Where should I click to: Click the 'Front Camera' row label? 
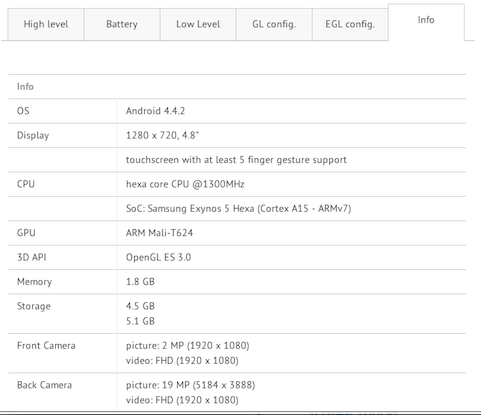(46, 346)
